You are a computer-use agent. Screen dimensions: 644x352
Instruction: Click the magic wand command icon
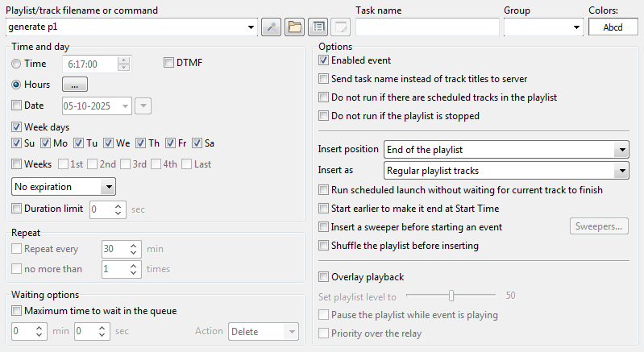pos(272,27)
